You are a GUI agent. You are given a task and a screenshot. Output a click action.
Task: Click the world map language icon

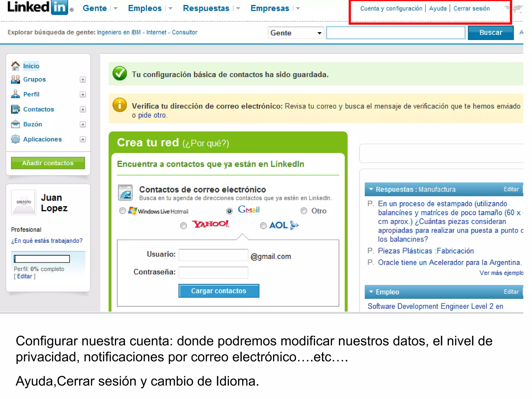(514, 8)
